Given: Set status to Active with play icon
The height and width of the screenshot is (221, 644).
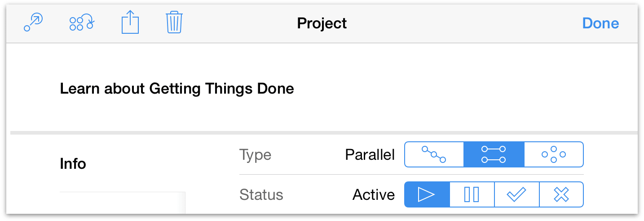Looking at the screenshot, I should click(x=427, y=194).
